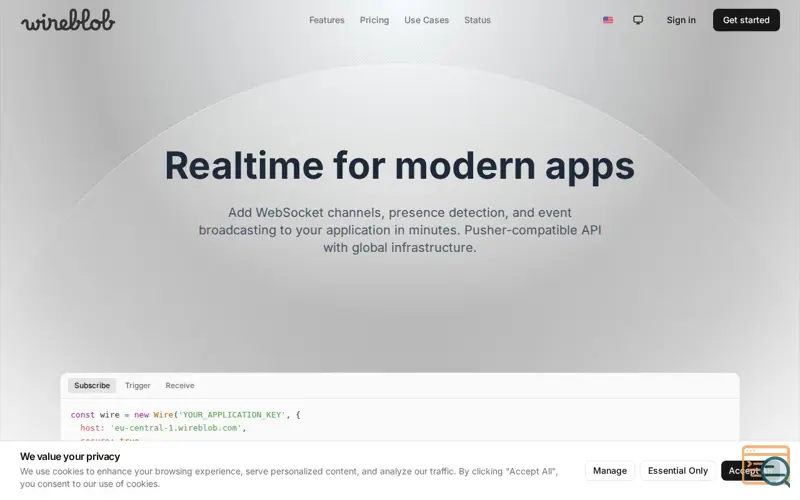Click the 'We value your privacy' heading
The width and height of the screenshot is (800, 500).
pyautogui.click(x=70, y=457)
